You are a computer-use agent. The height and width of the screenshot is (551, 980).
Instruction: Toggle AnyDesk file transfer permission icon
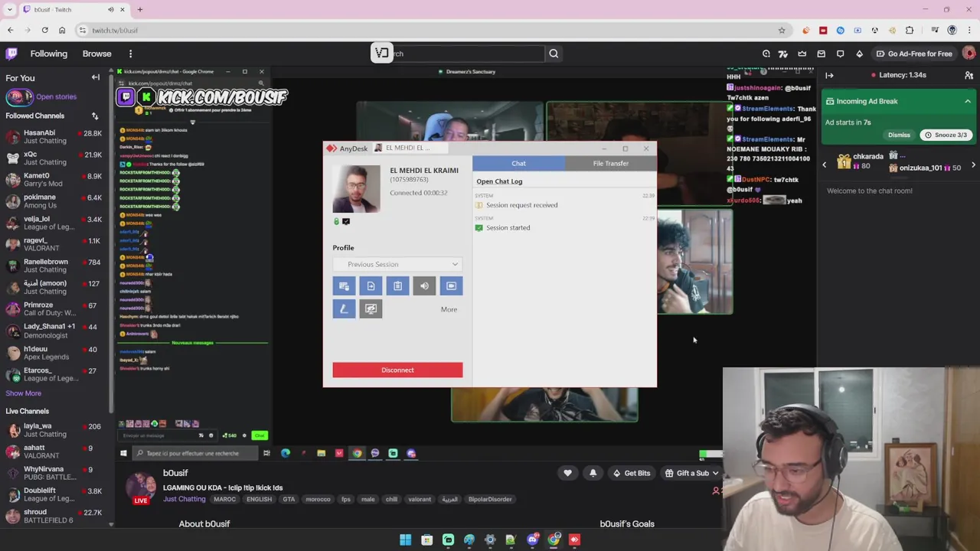tap(371, 286)
